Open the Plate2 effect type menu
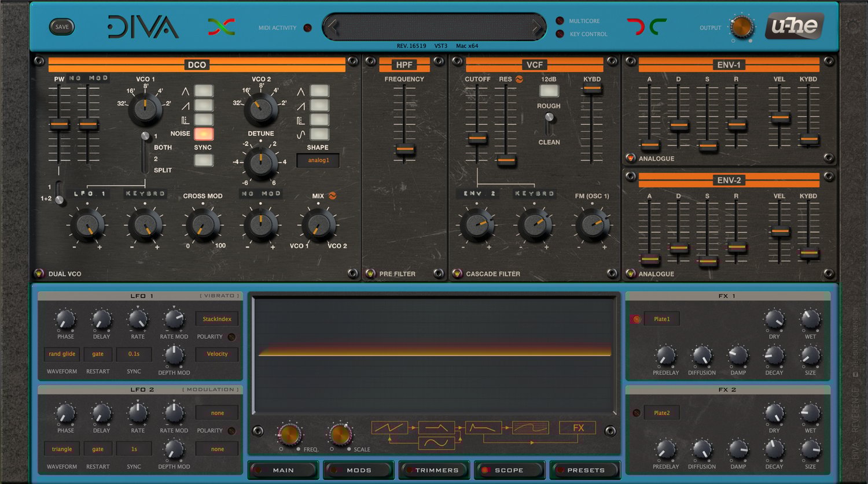868x484 pixels. (x=662, y=413)
